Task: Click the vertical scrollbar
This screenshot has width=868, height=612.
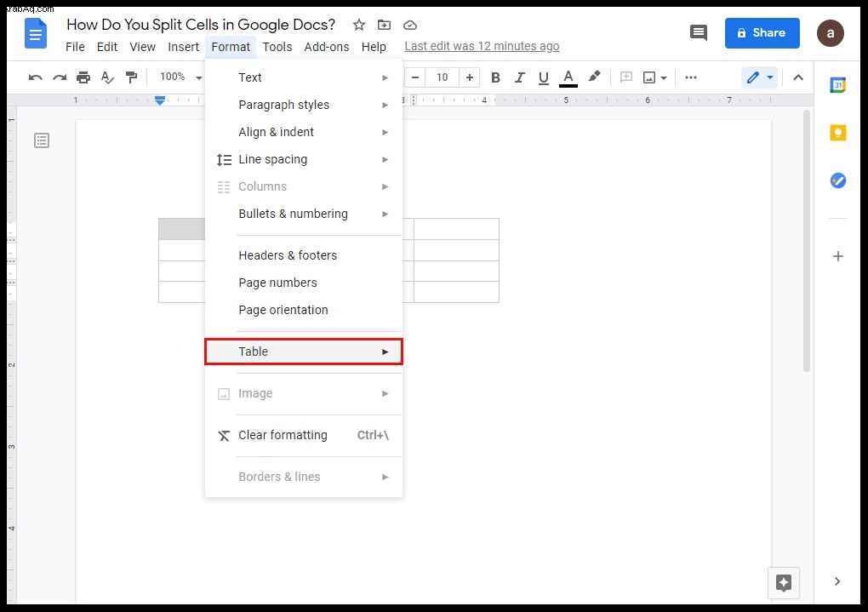Action: (807, 241)
